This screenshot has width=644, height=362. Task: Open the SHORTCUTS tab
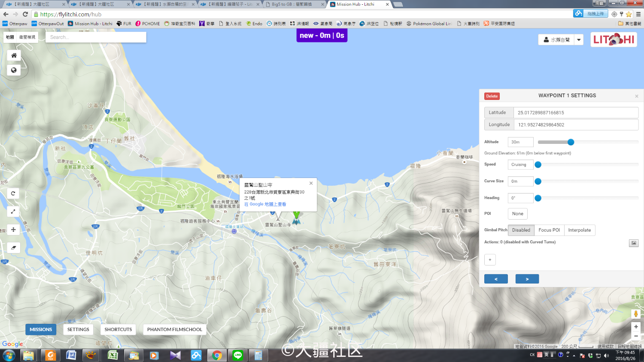click(x=118, y=329)
